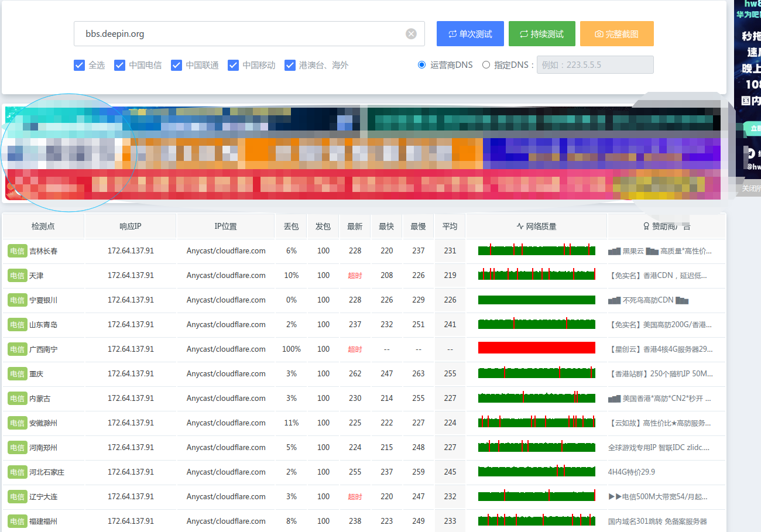Click the 网络质量 column header icon
Viewport: 761px width, 532px height.
click(x=520, y=226)
